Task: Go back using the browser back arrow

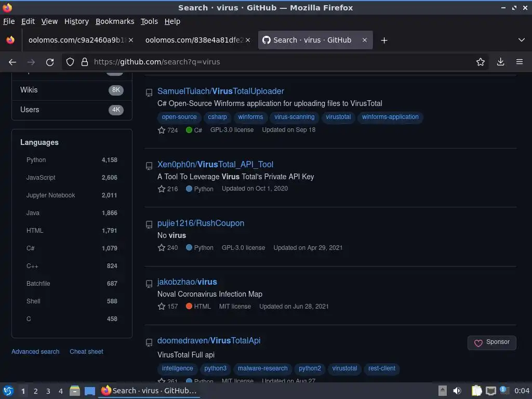Action: click(12, 62)
